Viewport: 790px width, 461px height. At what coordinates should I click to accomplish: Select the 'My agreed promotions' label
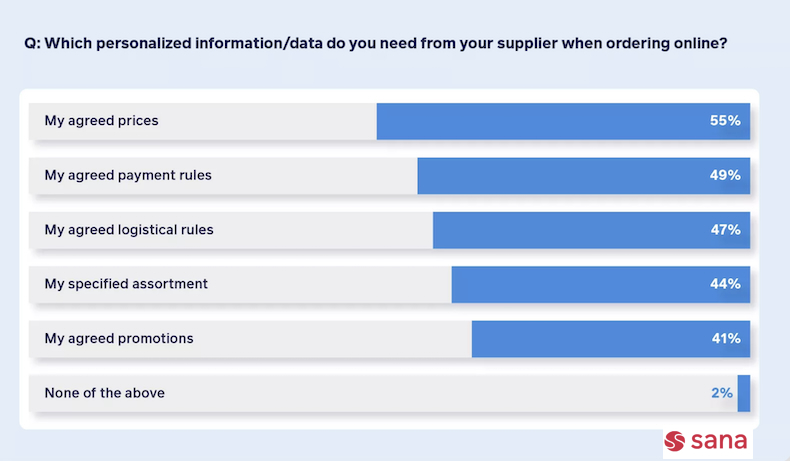(x=119, y=339)
